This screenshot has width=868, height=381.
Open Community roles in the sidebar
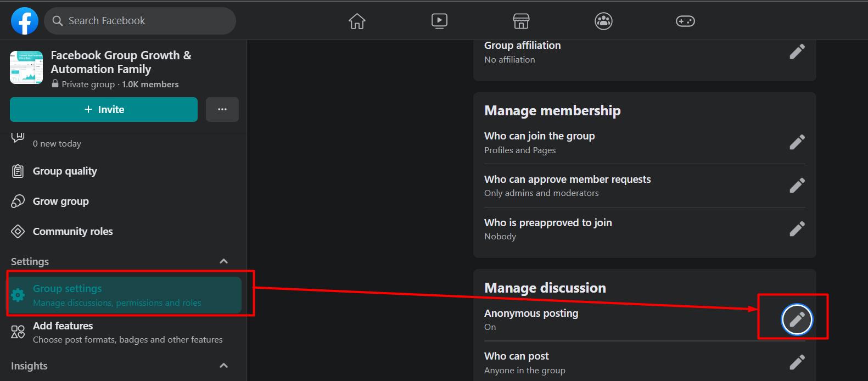[124, 232]
